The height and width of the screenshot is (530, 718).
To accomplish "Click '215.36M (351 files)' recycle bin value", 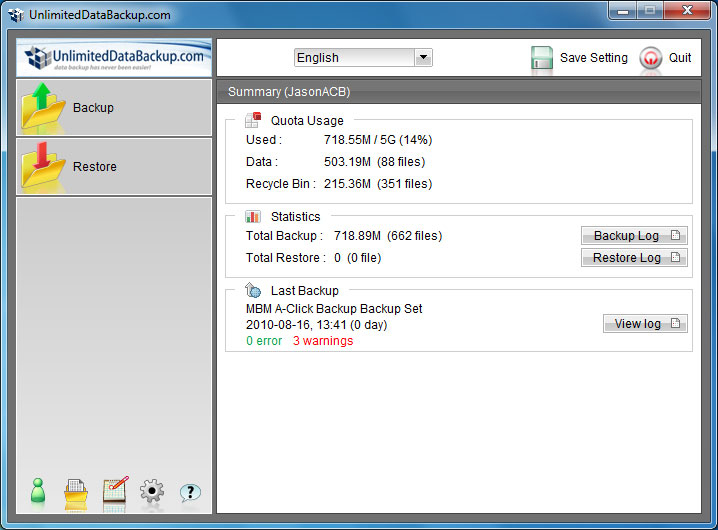I will [378, 184].
